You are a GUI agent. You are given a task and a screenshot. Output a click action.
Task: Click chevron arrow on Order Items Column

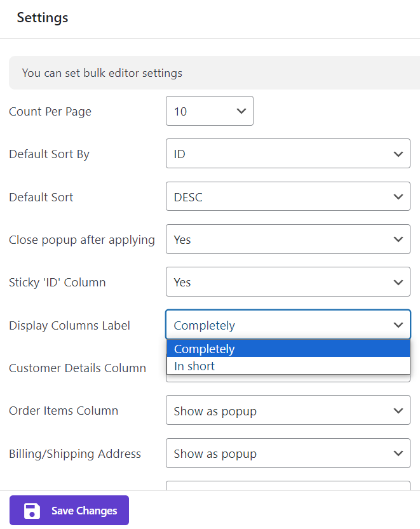click(x=398, y=411)
